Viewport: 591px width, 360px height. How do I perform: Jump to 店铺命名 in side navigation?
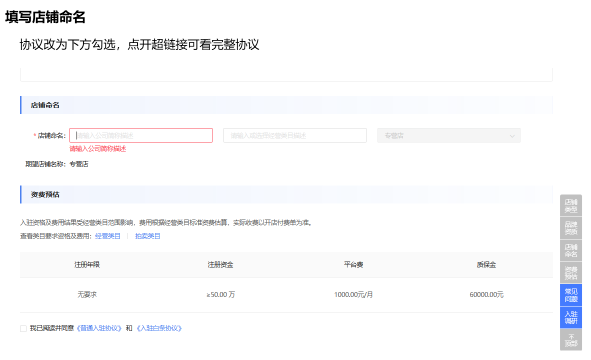(x=571, y=250)
